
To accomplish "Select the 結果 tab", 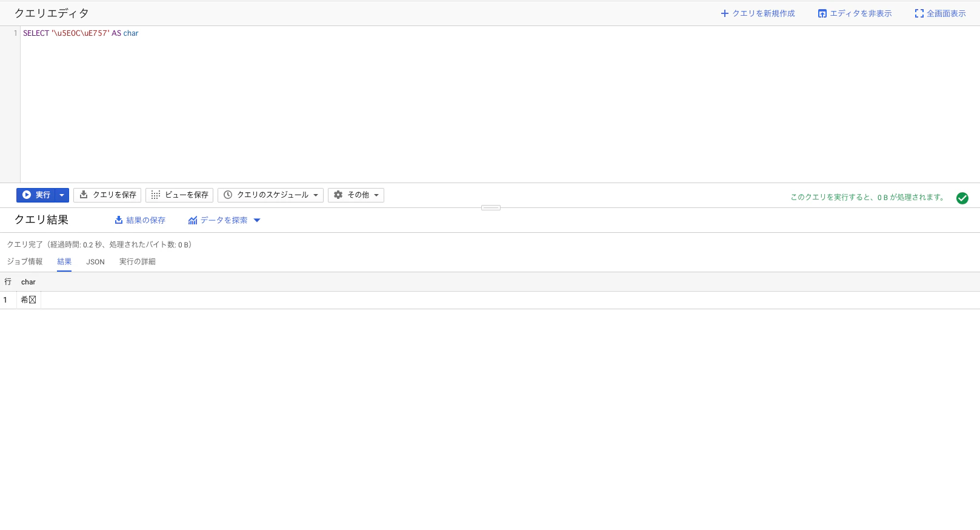I will tap(64, 261).
